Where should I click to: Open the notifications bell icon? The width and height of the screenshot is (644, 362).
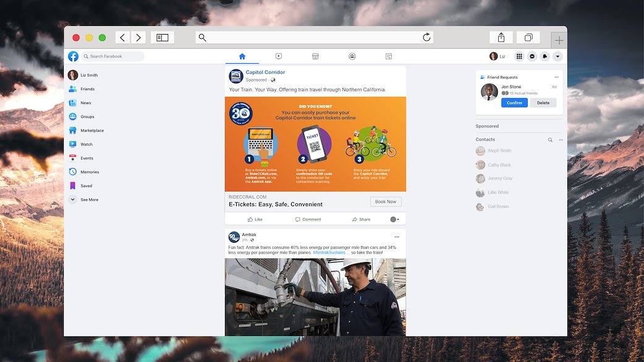click(544, 56)
